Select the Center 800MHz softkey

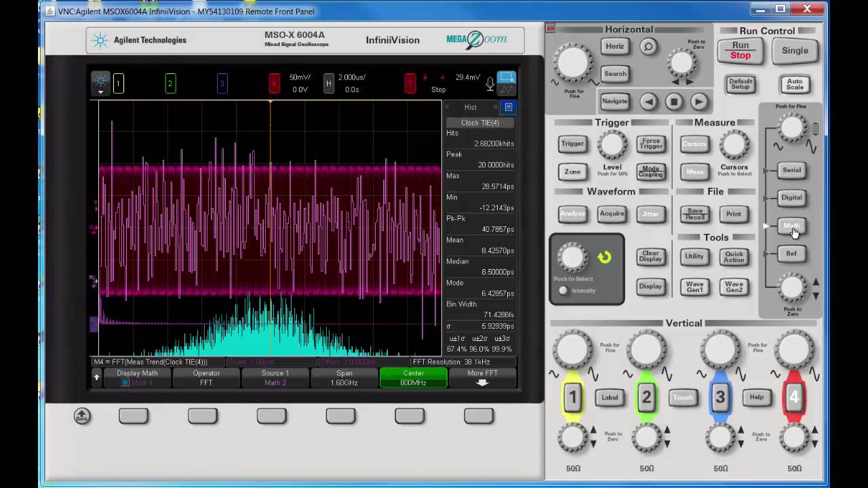414,378
